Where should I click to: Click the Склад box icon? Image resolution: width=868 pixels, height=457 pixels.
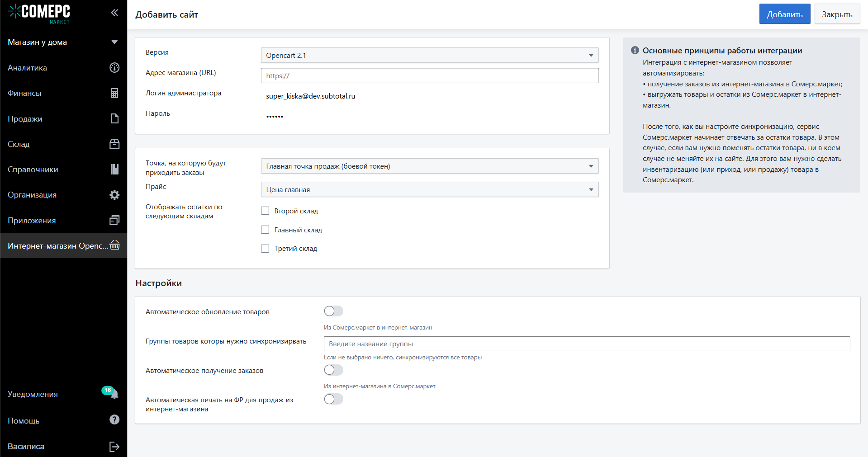(x=114, y=144)
